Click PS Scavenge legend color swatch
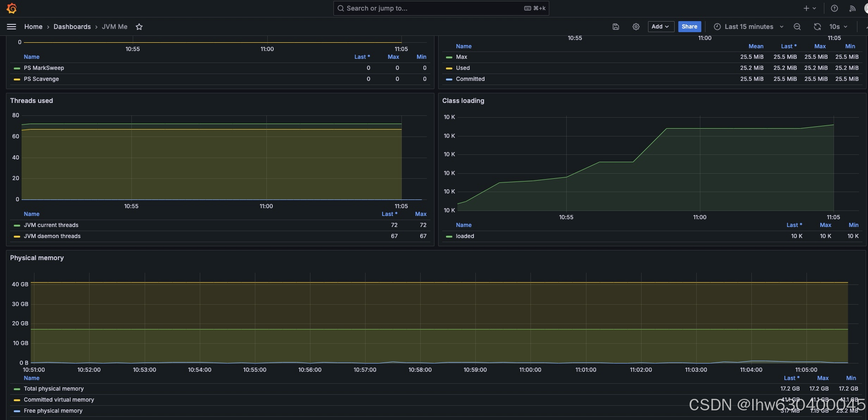This screenshot has width=868, height=420. pyautogui.click(x=17, y=79)
